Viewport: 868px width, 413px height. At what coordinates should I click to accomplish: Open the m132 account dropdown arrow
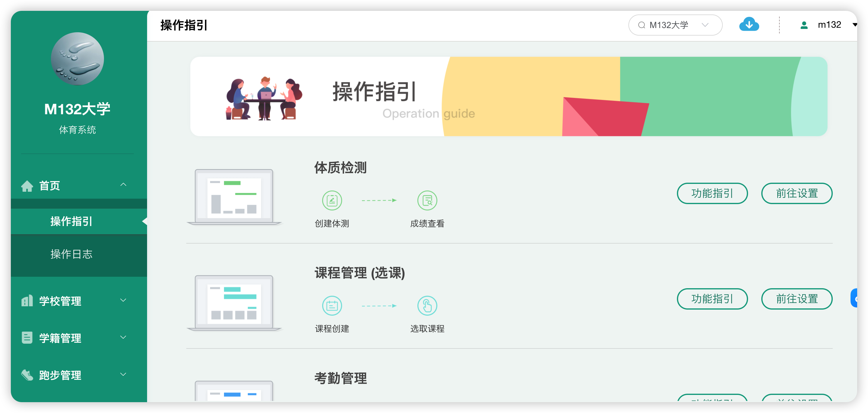pyautogui.click(x=854, y=25)
